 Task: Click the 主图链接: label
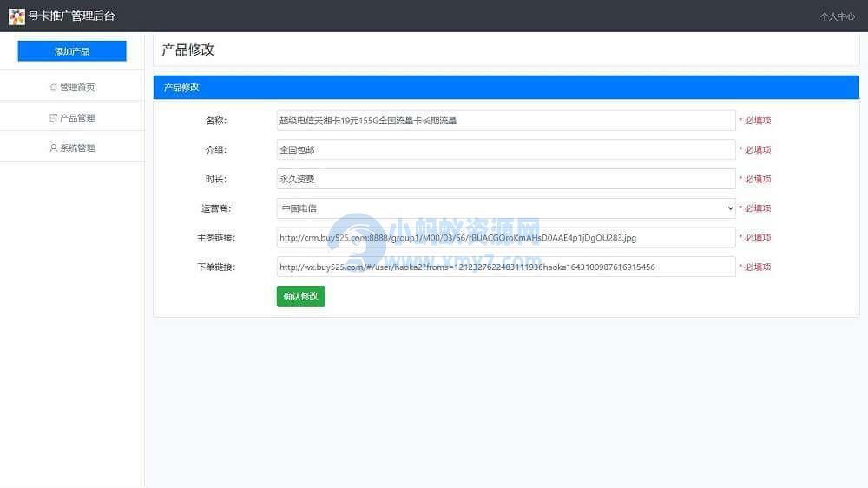pyautogui.click(x=216, y=238)
